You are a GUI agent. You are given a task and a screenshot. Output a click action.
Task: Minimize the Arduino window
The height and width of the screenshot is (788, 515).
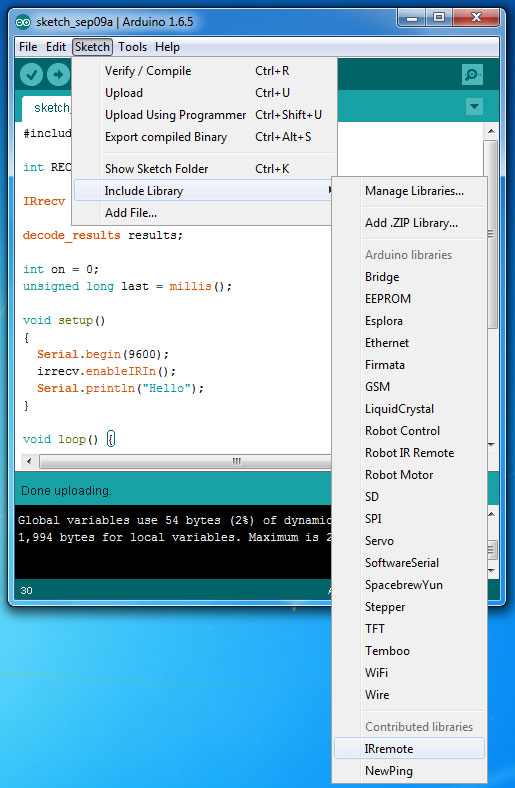point(412,18)
